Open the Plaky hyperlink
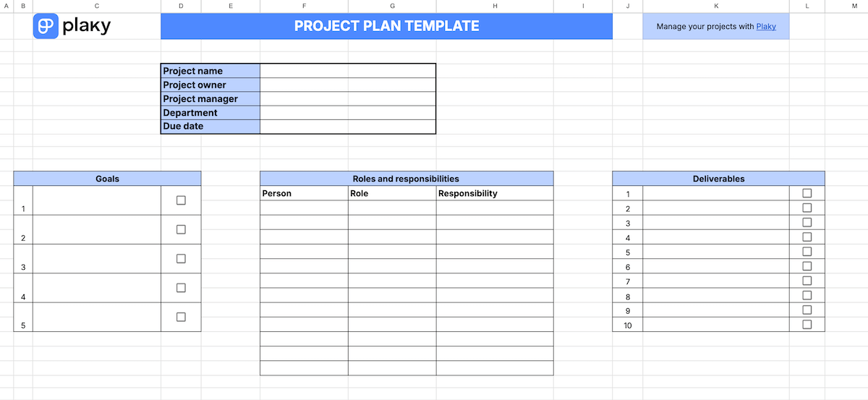This screenshot has width=868, height=400. click(766, 27)
